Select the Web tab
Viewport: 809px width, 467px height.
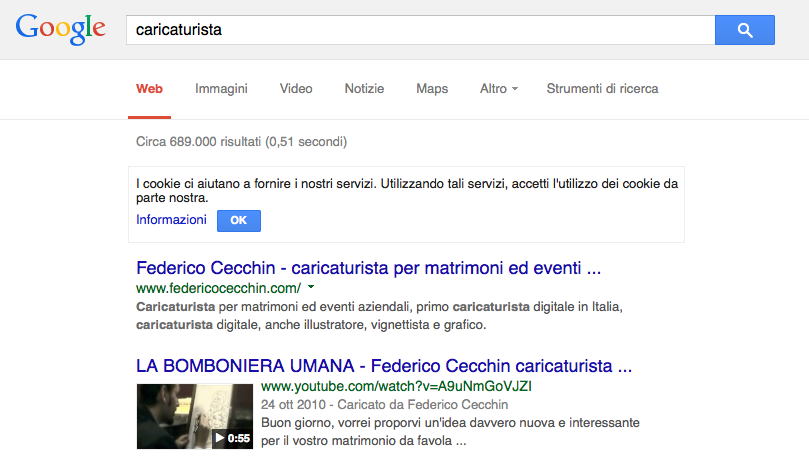(x=149, y=89)
